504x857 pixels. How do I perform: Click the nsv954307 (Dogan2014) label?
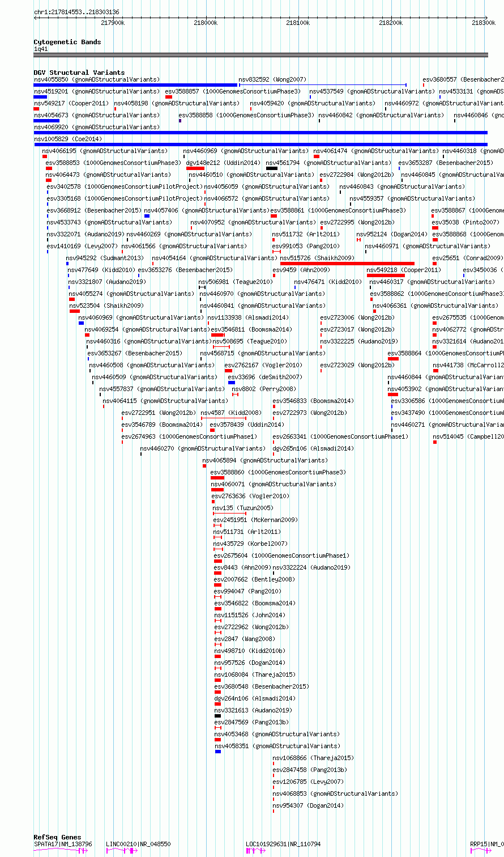[x=308, y=805]
